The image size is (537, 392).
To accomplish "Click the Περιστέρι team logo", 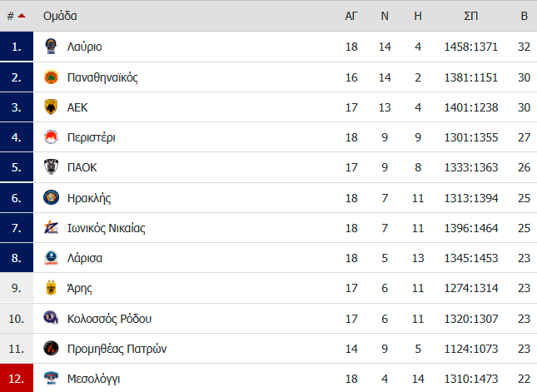I will [51, 137].
